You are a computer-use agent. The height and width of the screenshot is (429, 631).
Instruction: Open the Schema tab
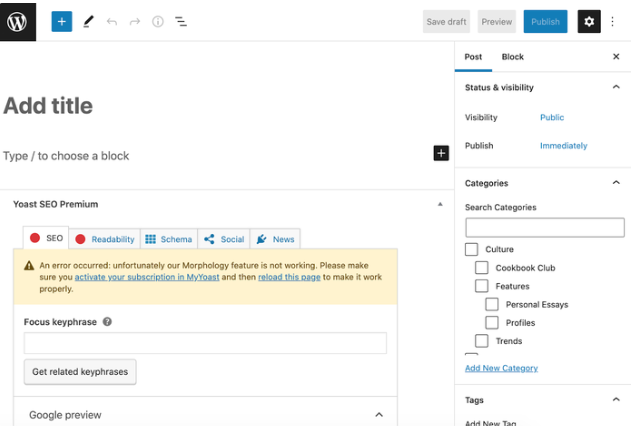click(x=169, y=239)
